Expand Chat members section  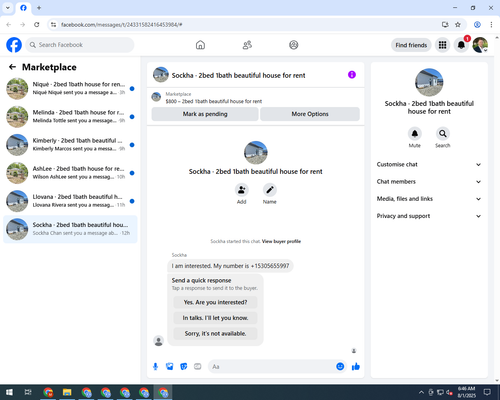click(429, 182)
